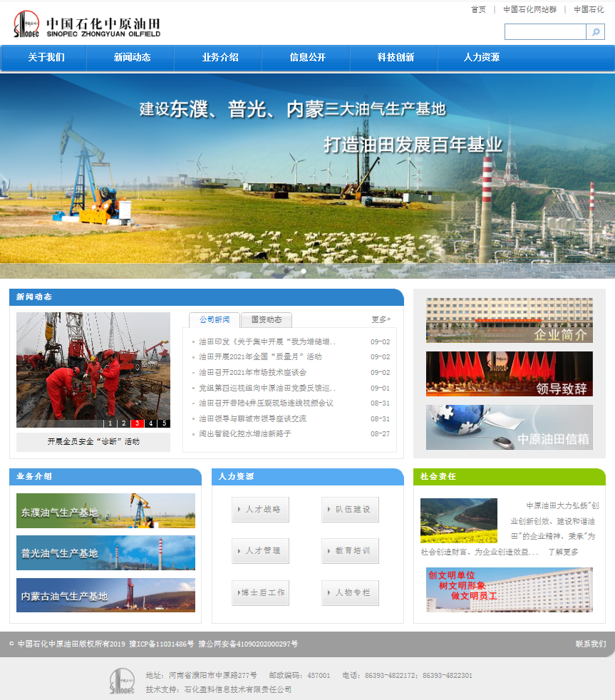Image resolution: width=615 pixels, height=700 pixels.
Task: Open news 油田领导与聊城市领导座谈交流
Action: coord(252,418)
